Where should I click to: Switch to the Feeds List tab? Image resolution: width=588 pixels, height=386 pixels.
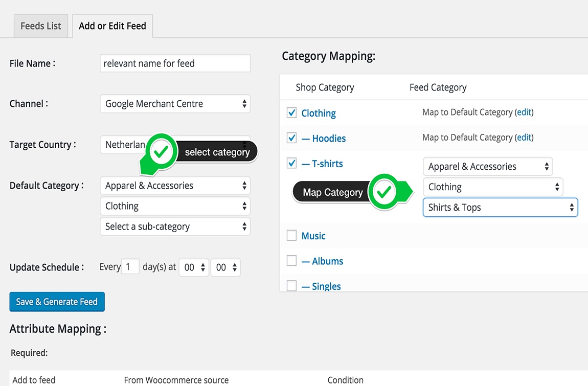click(x=41, y=26)
